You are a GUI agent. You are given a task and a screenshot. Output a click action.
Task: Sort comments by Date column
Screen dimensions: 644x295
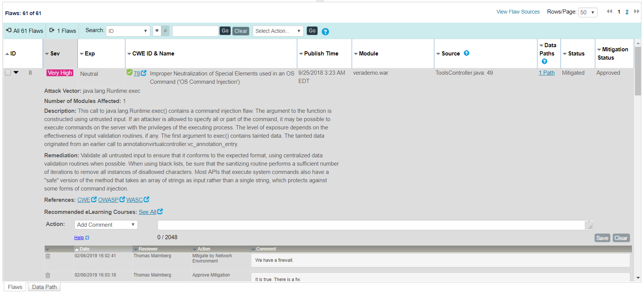coord(82,249)
